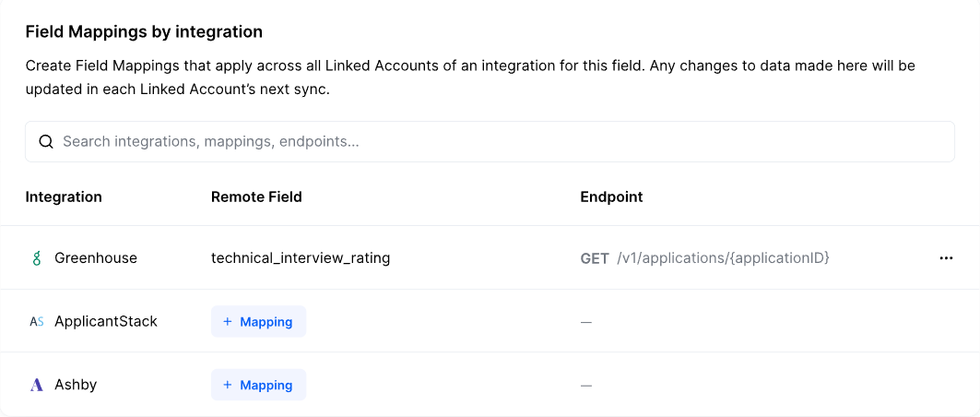The image size is (980, 417).
Task: Click the Field Mappings by integration heading
Action: [x=144, y=32]
